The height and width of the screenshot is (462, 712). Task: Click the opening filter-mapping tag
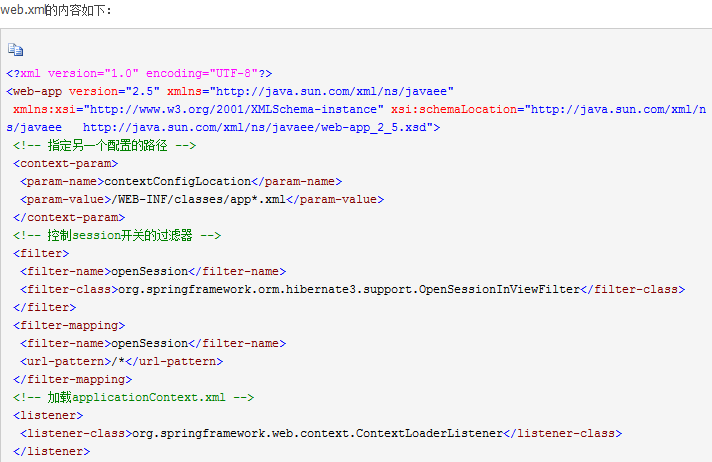pyautogui.click(x=69, y=325)
